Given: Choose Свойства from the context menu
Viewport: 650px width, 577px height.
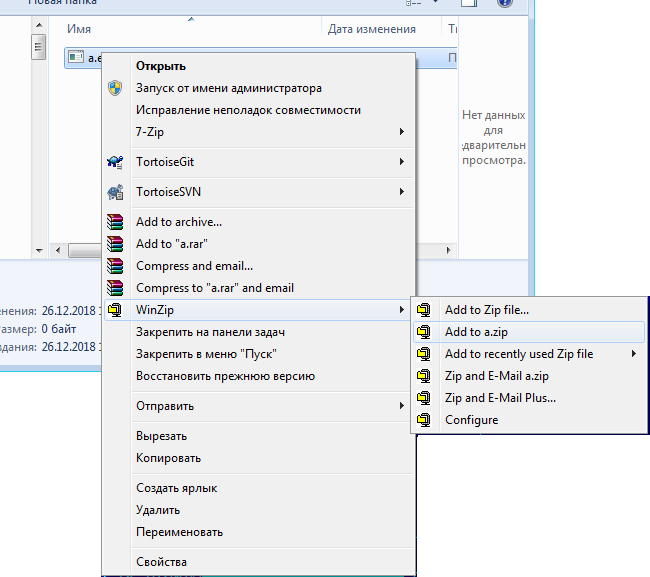Looking at the screenshot, I should [x=161, y=562].
